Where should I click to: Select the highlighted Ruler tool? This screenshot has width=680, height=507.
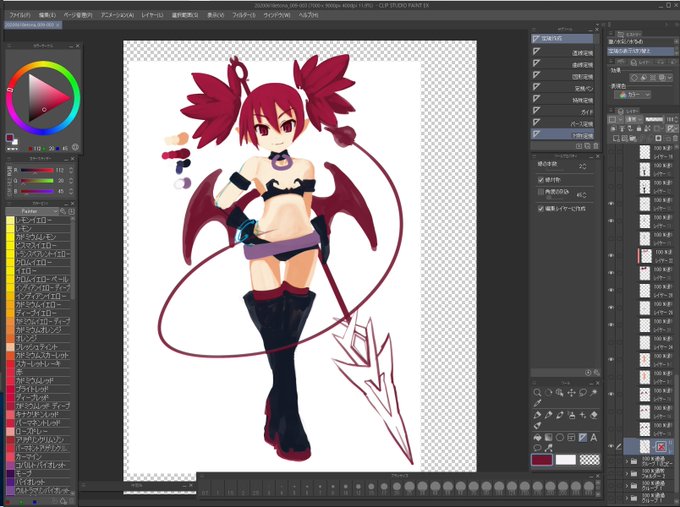[582, 438]
